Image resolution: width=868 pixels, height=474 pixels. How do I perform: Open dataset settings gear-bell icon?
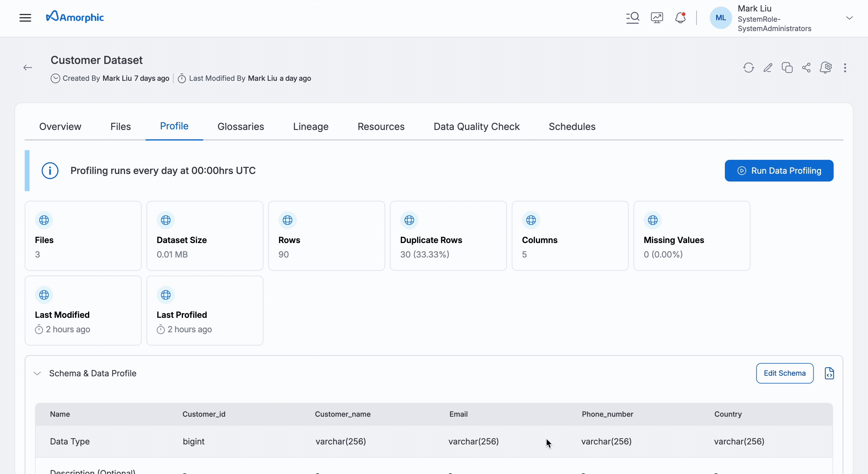coord(826,68)
